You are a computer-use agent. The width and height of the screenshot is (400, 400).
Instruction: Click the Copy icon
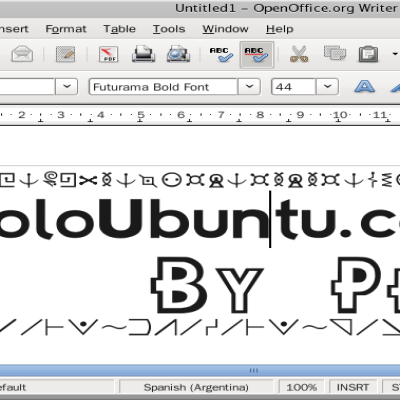pos(335,54)
